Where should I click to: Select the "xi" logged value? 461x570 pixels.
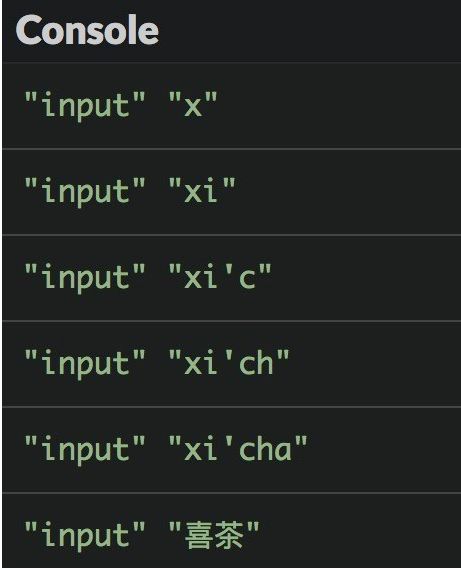pyautogui.click(x=202, y=191)
